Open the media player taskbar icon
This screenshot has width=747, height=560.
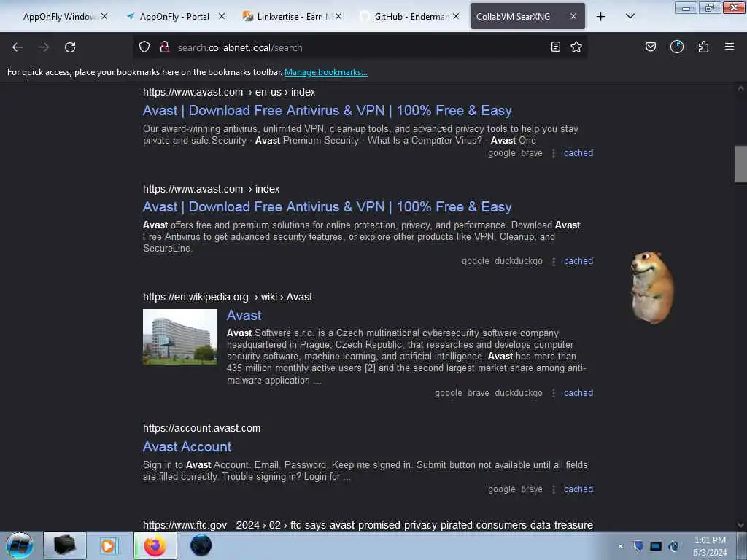tap(108, 545)
